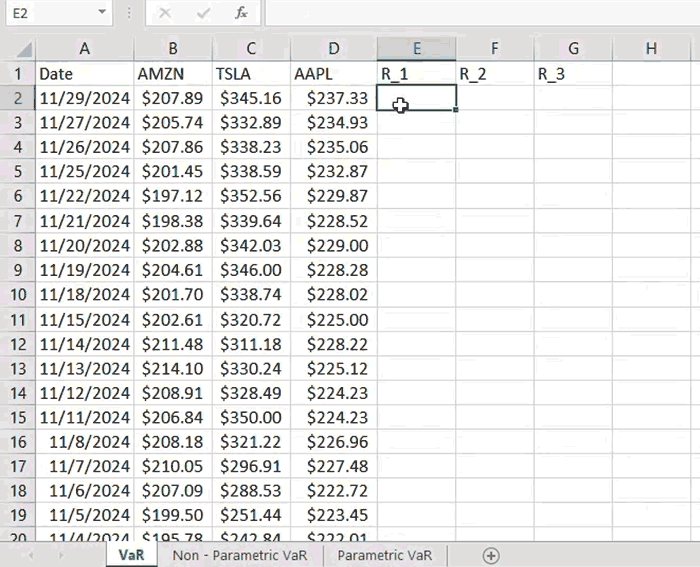Select column H header
The image size is (700, 567).
pos(651,48)
